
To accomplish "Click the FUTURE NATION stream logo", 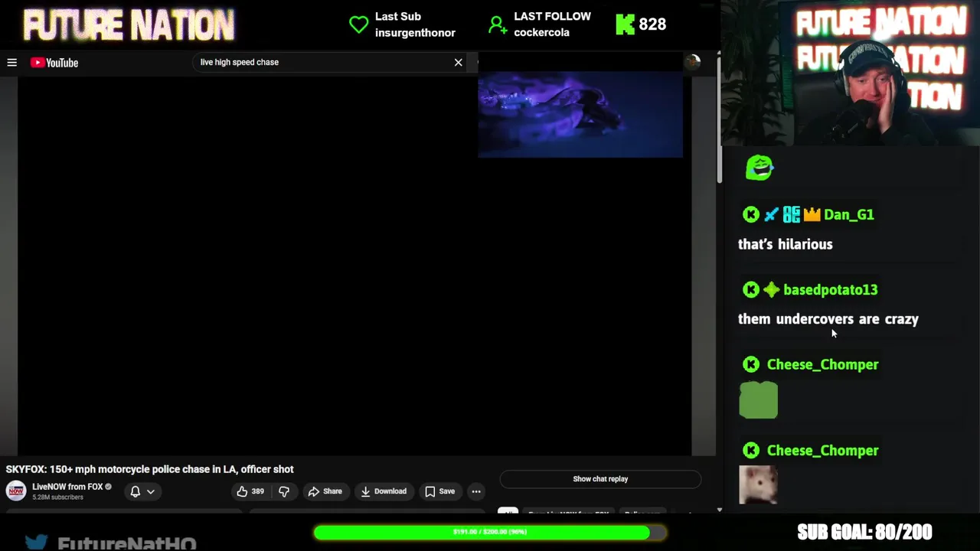I will coord(129,25).
